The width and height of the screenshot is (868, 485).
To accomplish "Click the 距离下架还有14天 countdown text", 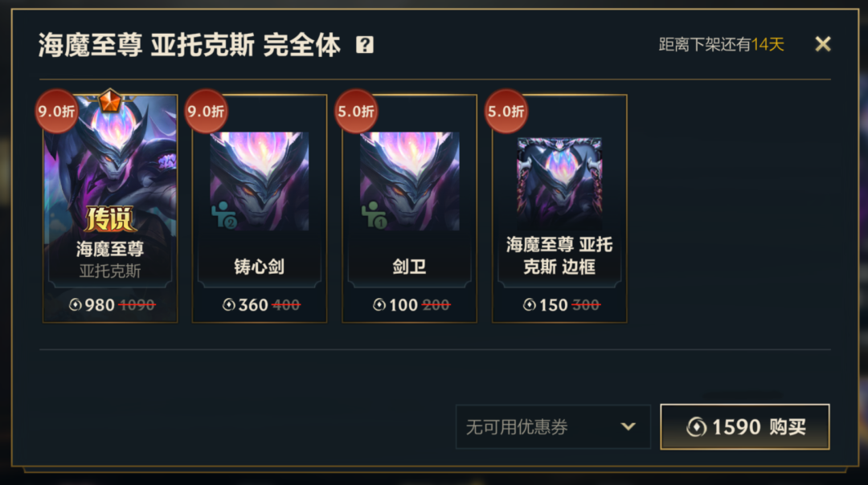I will 721,44.
